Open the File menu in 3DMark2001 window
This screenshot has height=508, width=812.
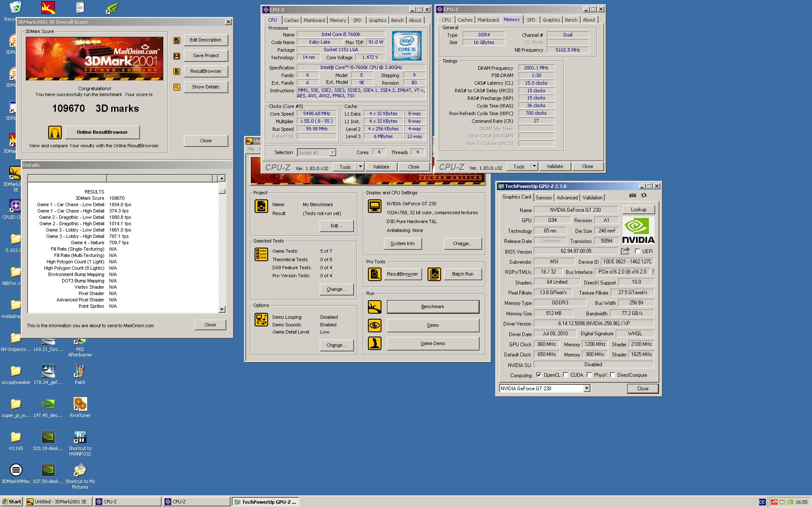[x=251, y=149]
